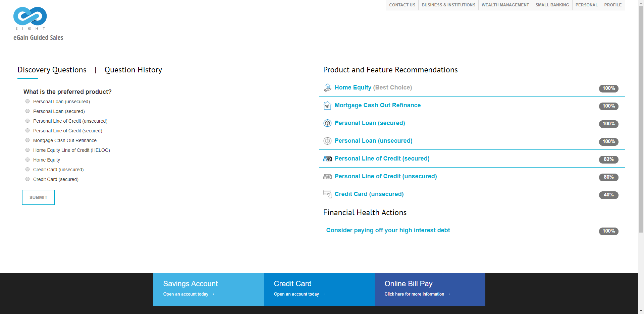Viewport: 644px width, 314px height.
Task: Click the Personal Loan (unsecured) coin icon
Action: click(x=327, y=141)
